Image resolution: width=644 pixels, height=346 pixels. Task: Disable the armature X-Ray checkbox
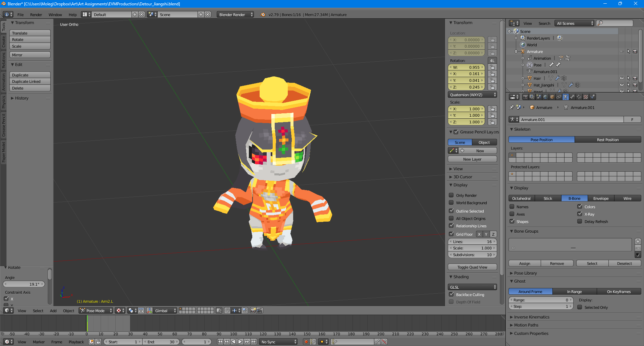[580, 214]
